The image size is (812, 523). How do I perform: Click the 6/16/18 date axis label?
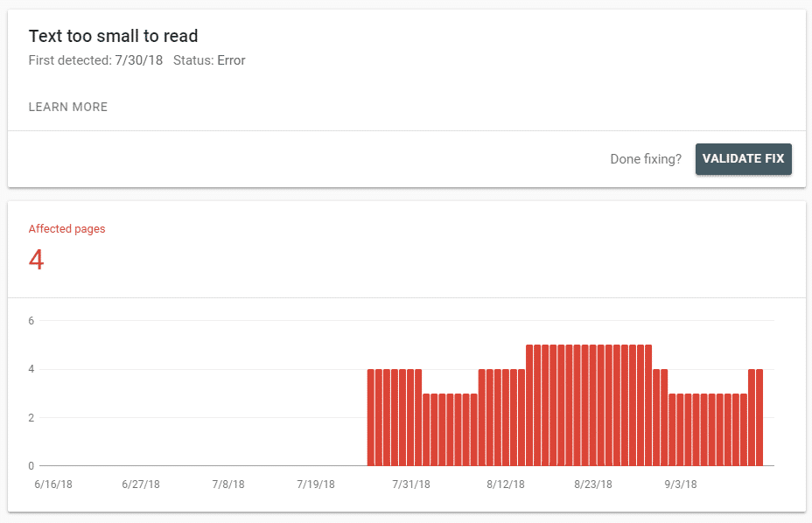(x=53, y=485)
